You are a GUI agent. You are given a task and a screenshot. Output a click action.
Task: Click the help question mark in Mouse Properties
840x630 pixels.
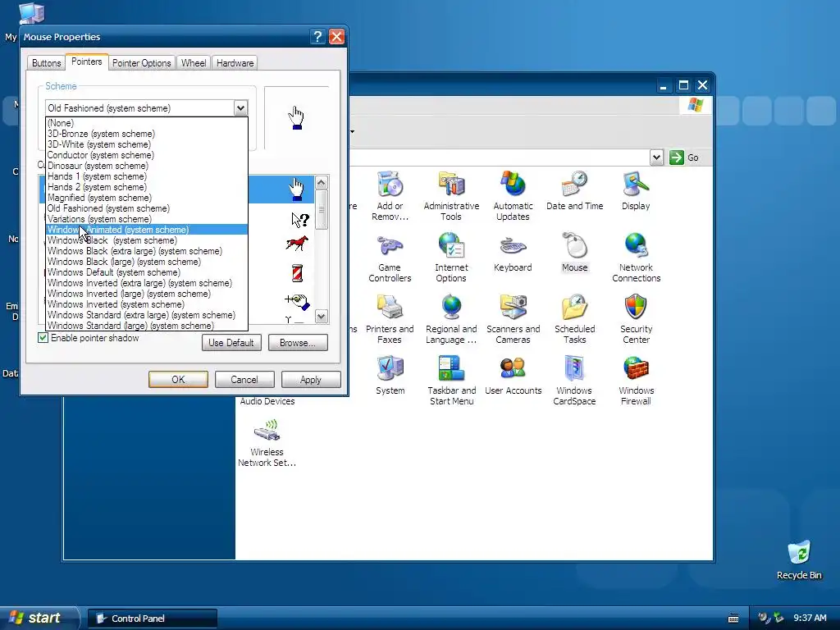[317, 36]
